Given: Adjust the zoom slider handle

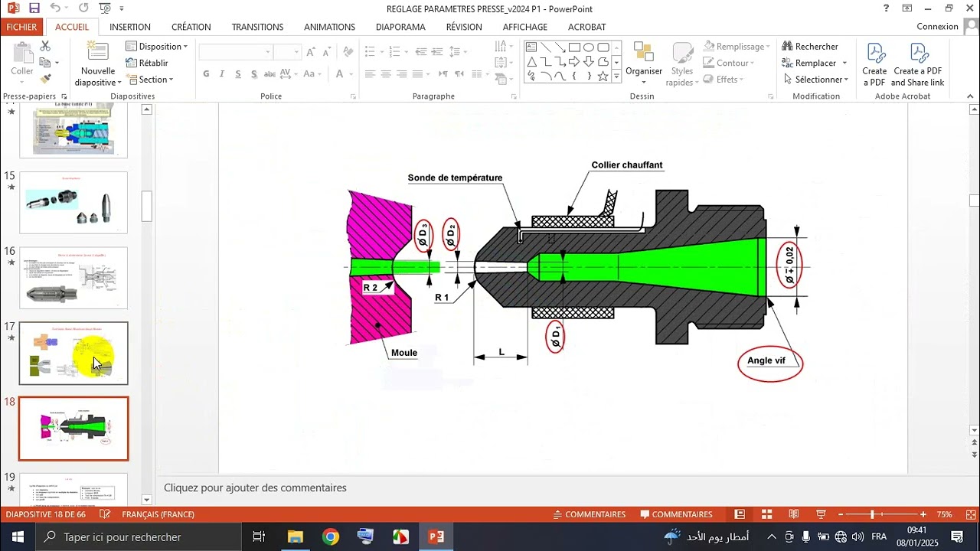Looking at the screenshot, I should tap(872, 514).
